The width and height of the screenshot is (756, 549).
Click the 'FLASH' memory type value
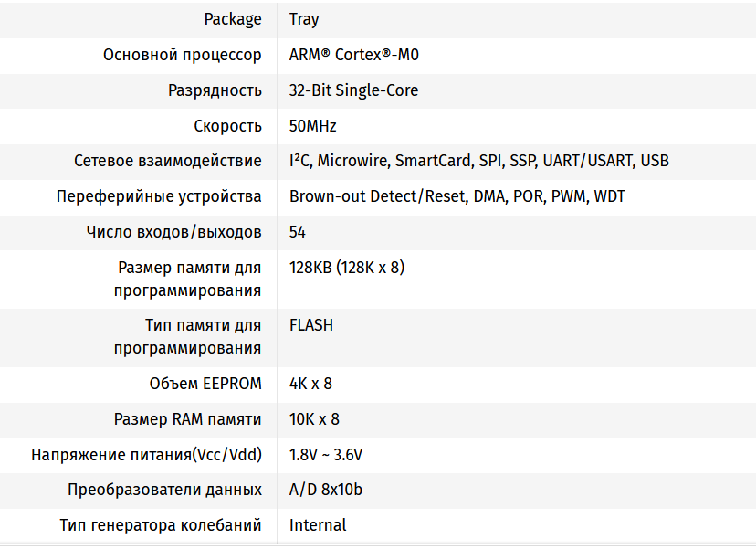311,325
